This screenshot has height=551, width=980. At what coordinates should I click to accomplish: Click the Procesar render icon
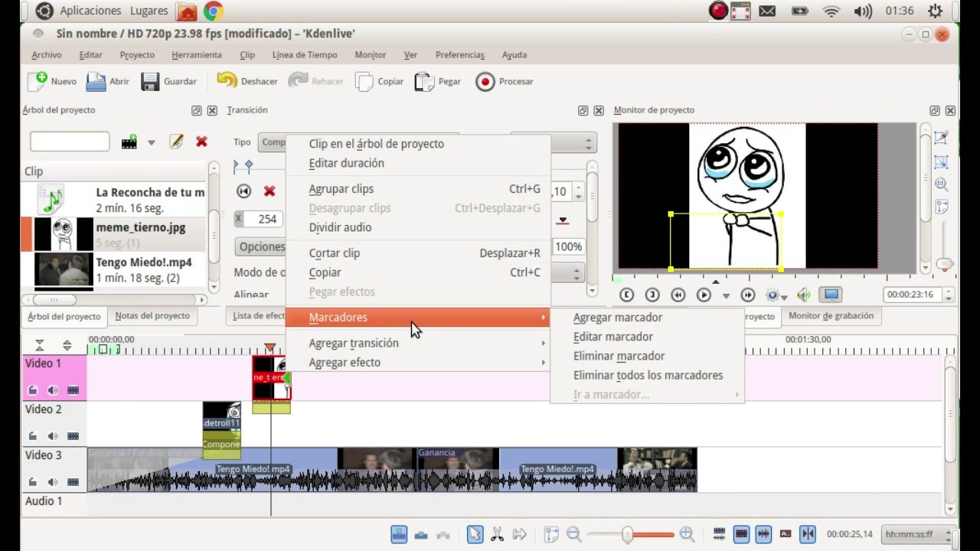click(485, 81)
